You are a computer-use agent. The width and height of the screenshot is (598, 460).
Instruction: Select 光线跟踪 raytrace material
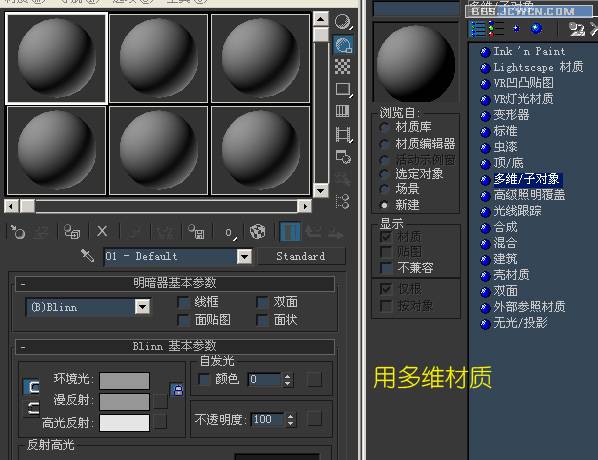pos(517,211)
